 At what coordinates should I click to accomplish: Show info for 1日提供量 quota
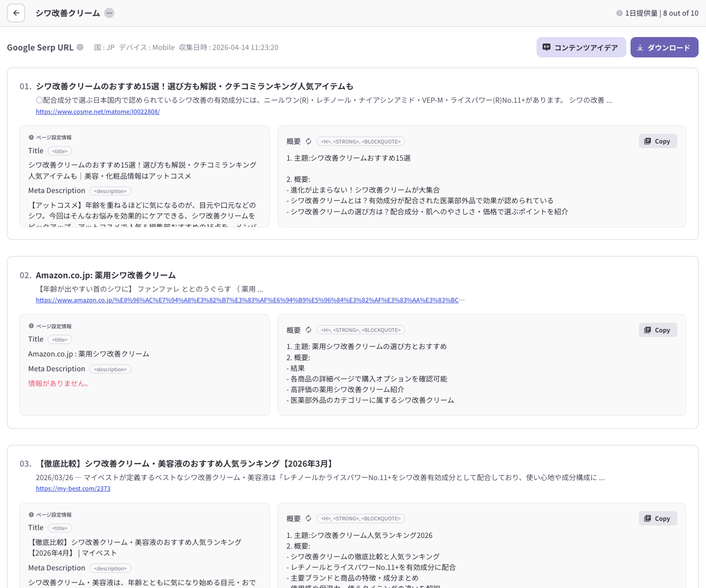[619, 13]
